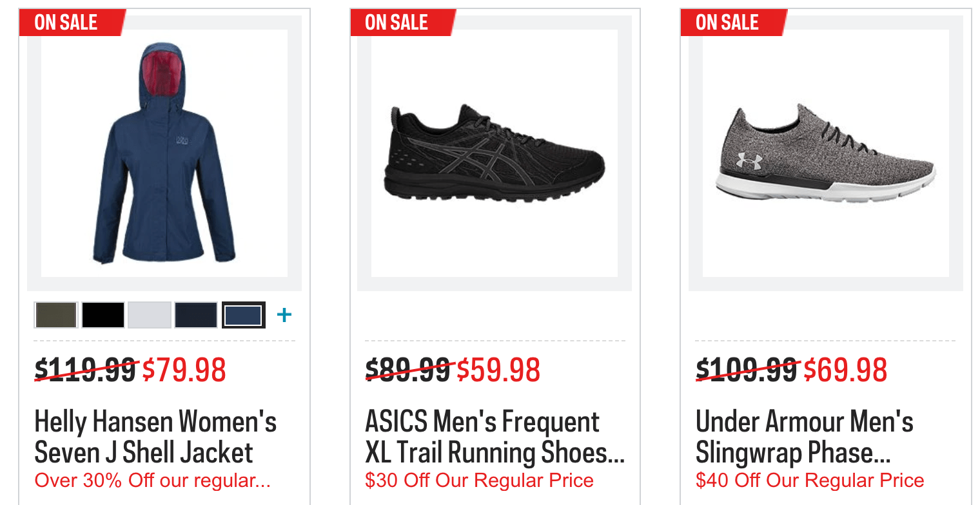The width and height of the screenshot is (980, 505).
Task: Open the Under Armour grey shoe image
Action: coord(825,155)
